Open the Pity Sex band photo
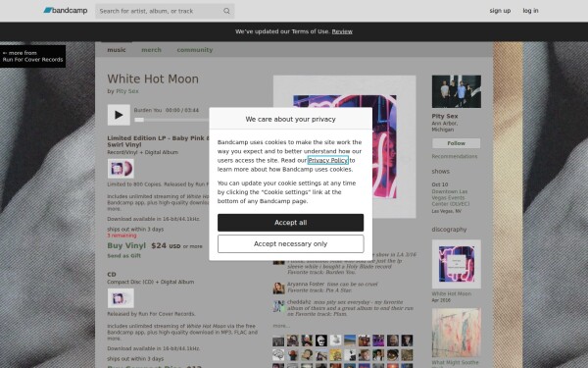This screenshot has width=588, height=368. [456, 91]
